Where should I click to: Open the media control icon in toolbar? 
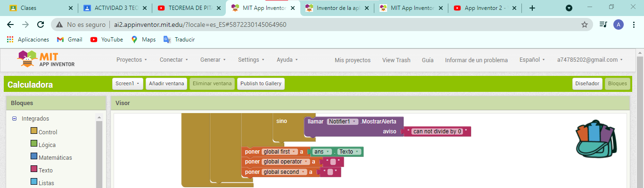(x=603, y=25)
